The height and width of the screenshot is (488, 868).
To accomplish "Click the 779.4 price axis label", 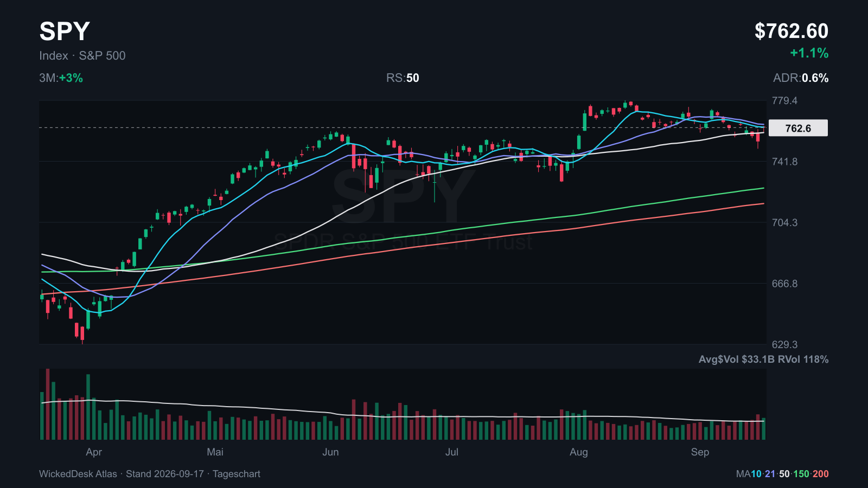I will (784, 101).
